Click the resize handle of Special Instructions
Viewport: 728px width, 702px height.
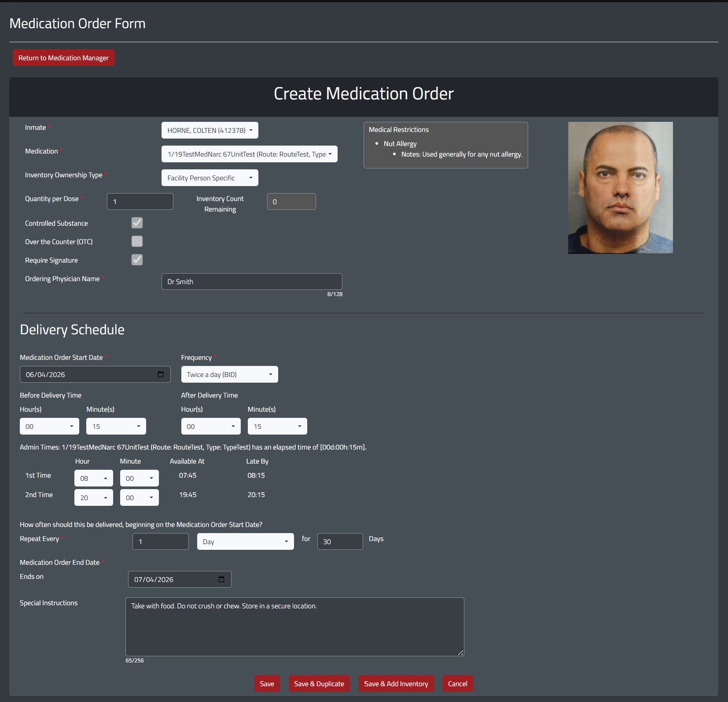[x=460, y=653]
